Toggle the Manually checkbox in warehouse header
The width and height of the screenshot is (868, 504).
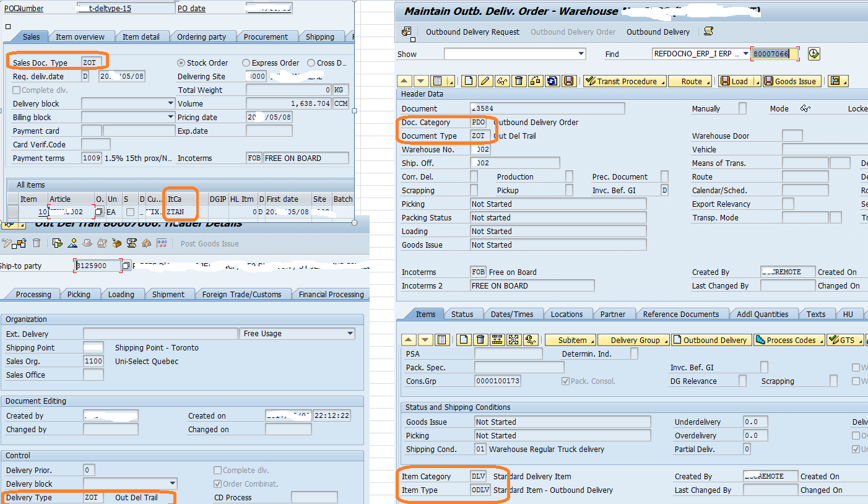[x=742, y=108]
